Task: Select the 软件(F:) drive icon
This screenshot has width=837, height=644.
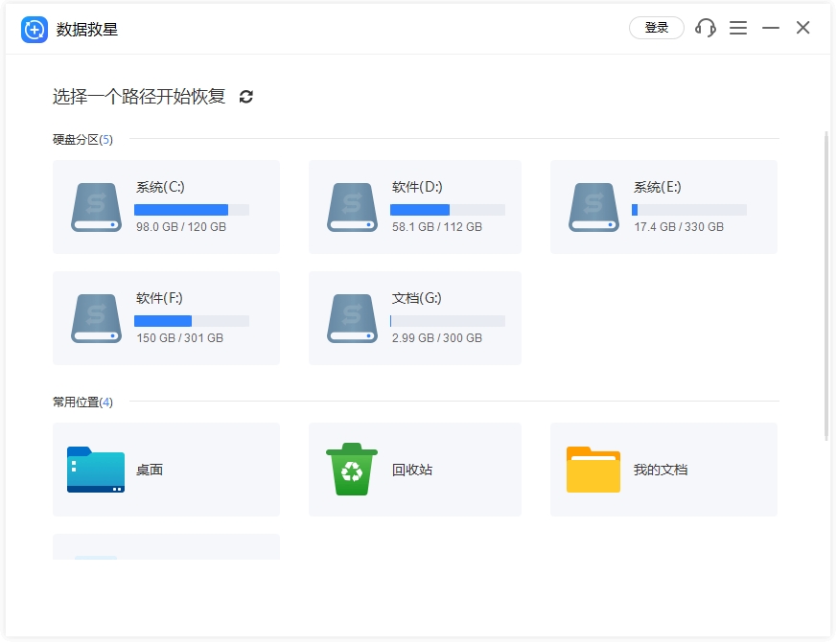Action: click(96, 318)
